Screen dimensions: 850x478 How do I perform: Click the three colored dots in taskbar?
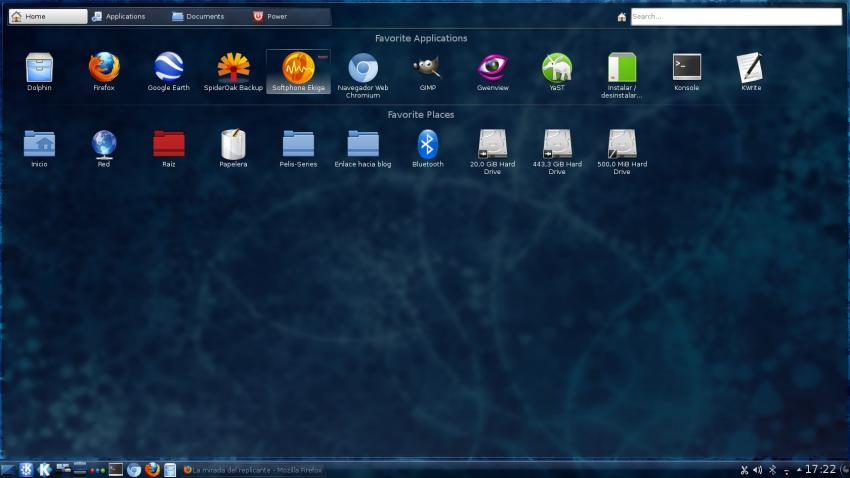point(98,470)
